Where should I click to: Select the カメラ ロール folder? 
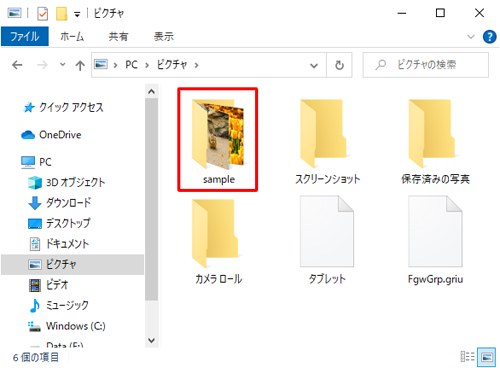coord(218,242)
